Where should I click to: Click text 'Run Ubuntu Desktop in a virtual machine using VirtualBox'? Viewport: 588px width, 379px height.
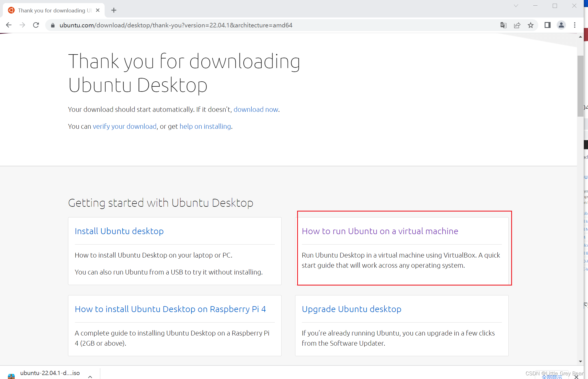click(389, 255)
